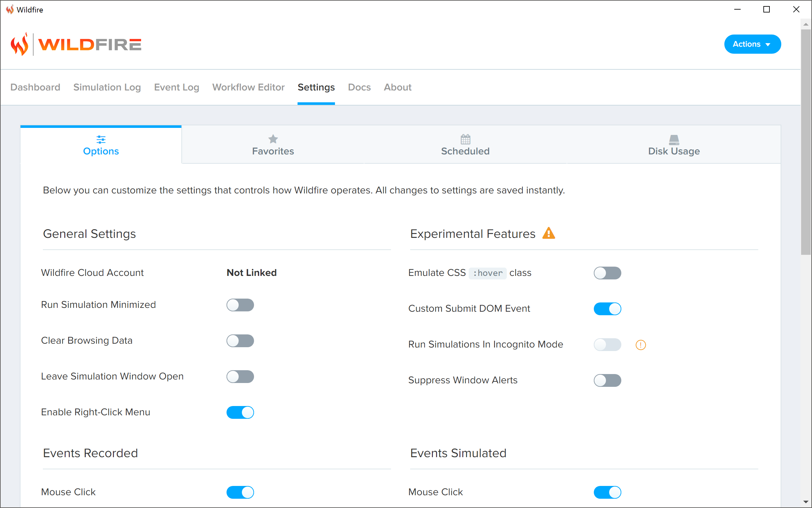
Task: Click the :hover code label
Action: tap(488, 273)
